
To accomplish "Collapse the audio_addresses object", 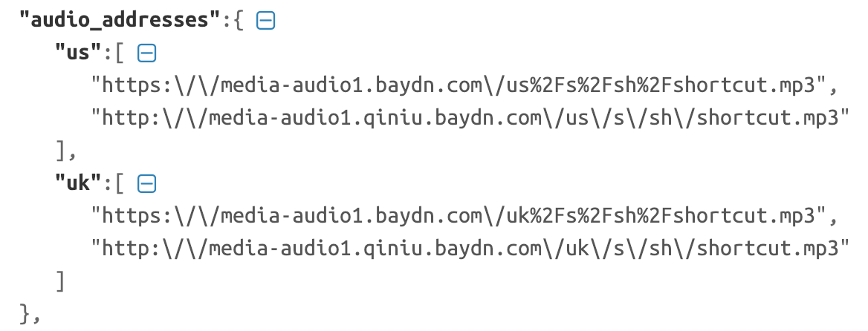I will 265,21.
